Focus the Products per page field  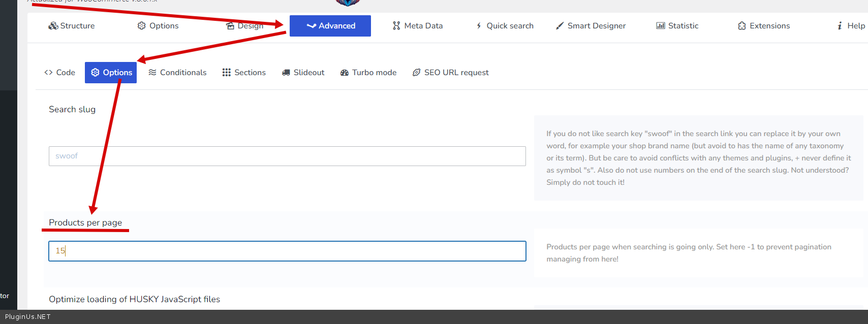(x=287, y=251)
